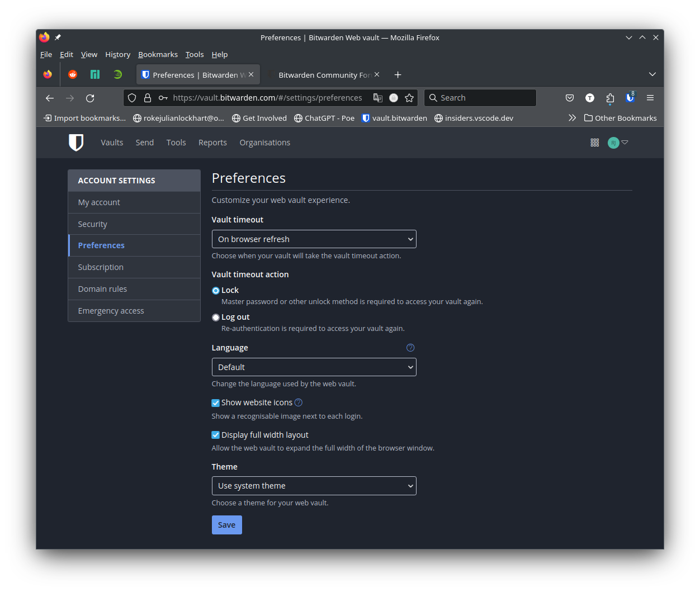Open Domain rules settings
The width and height of the screenshot is (700, 592).
[x=134, y=289]
